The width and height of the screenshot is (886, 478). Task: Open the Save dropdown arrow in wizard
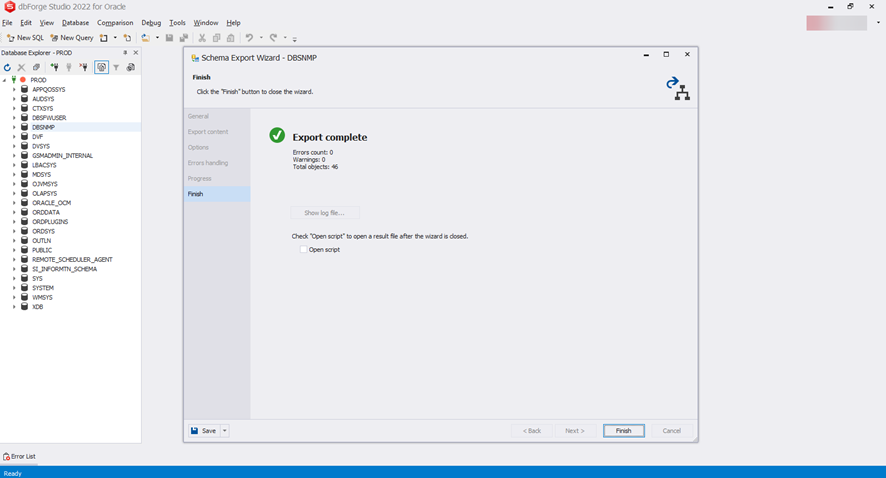point(225,431)
